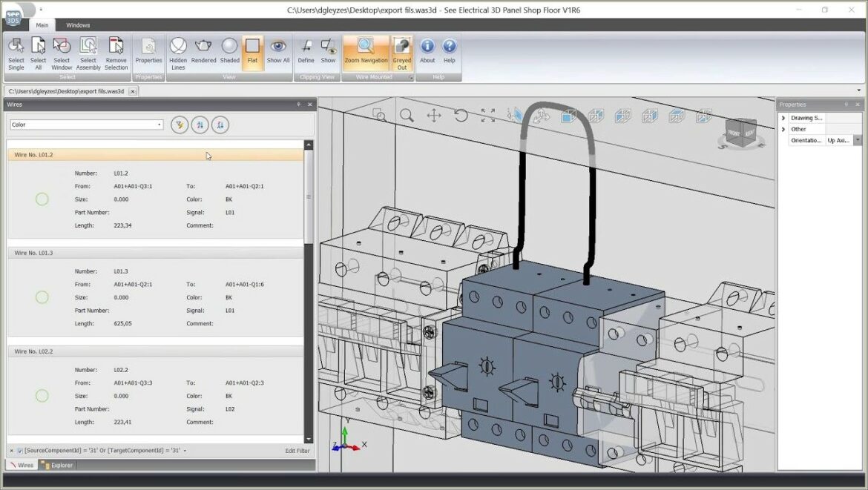Click the lightning filter button in Wires panel
This screenshot has height=490, width=868.
point(180,125)
